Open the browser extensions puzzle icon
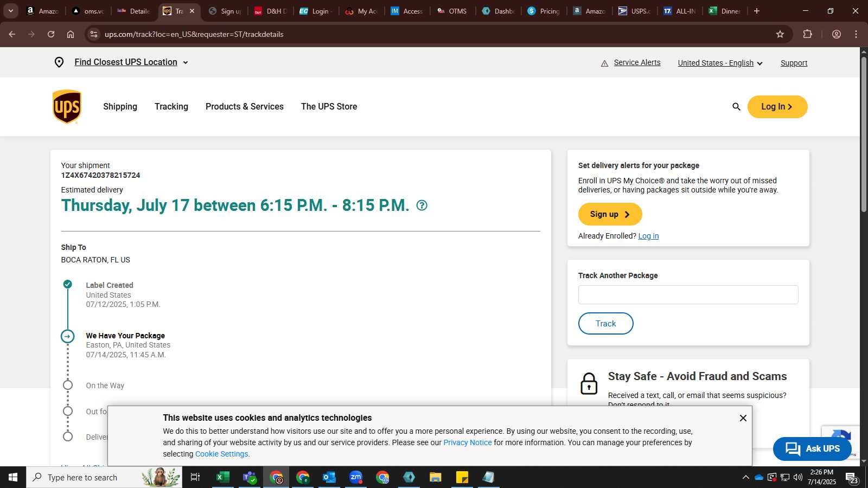The height and width of the screenshot is (488, 868). click(807, 34)
